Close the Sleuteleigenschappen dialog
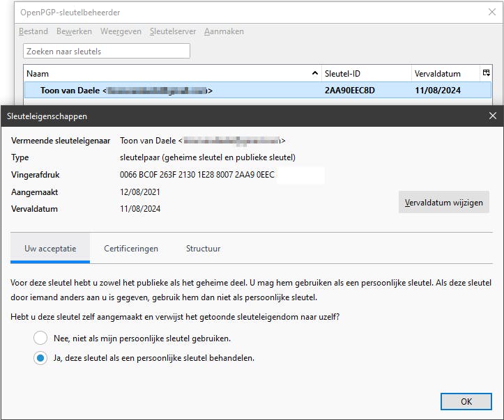The image size is (504, 420). [493, 116]
